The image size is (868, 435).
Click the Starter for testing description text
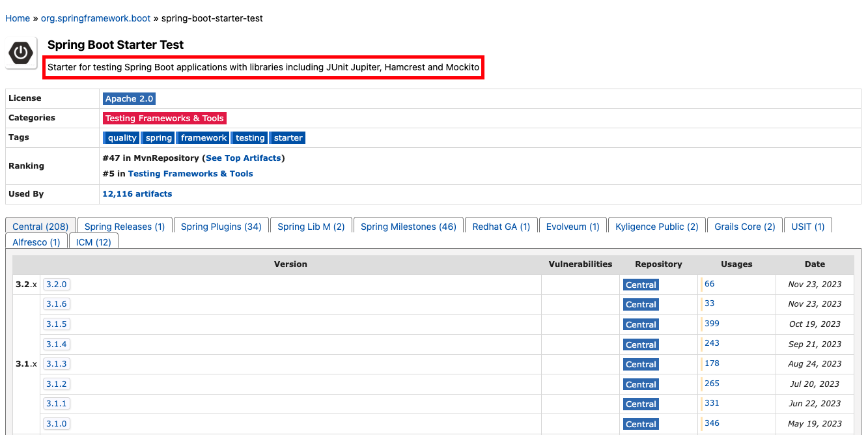tap(263, 67)
